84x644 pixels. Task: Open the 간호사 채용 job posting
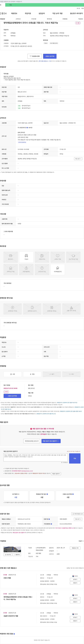coord(7,578)
